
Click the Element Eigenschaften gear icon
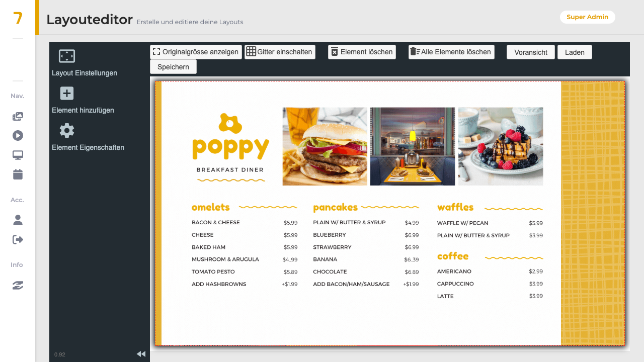coord(67,131)
